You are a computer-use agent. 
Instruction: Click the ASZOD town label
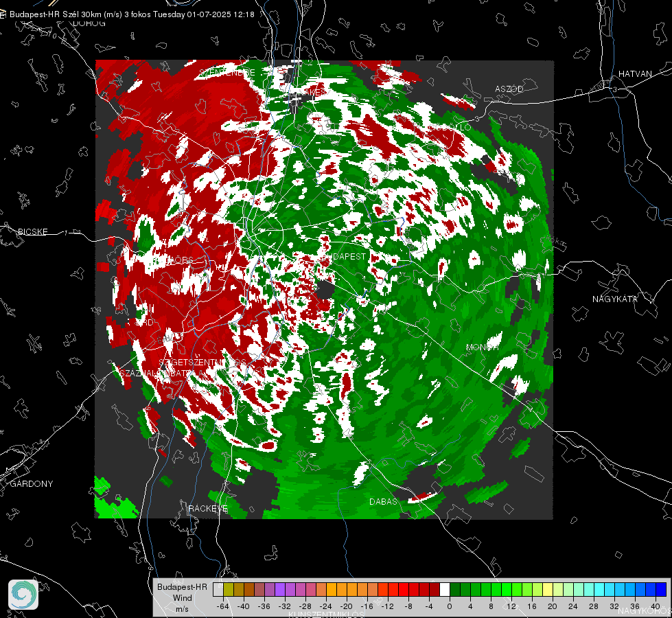(509, 89)
